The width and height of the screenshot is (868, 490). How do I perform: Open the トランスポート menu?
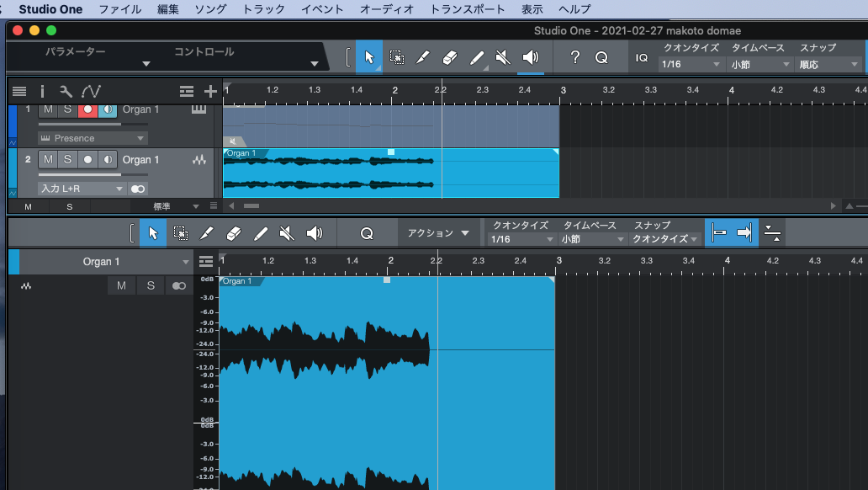point(467,9)
